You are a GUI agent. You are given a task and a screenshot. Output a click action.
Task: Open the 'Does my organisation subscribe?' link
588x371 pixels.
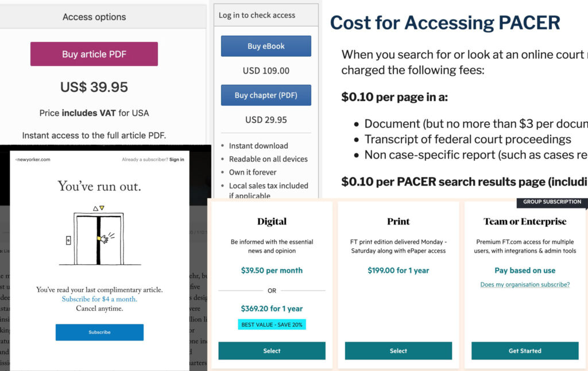pyautogui.click(x=525, y=285)
